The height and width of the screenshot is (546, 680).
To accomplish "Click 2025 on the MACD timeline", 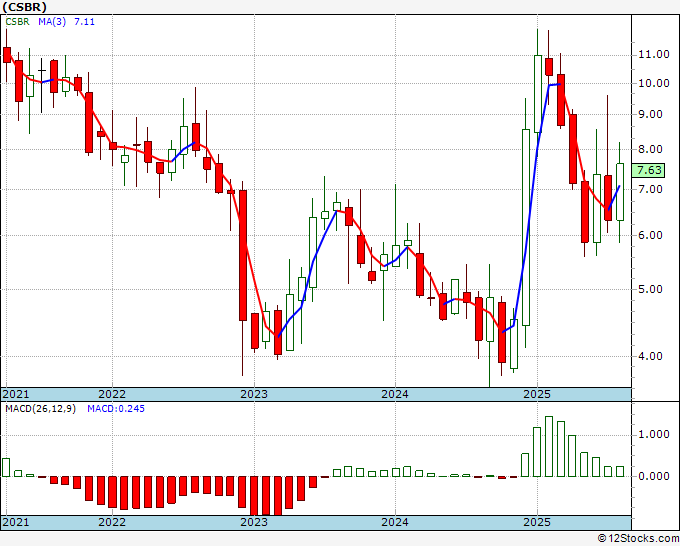I will pos(537,522).
